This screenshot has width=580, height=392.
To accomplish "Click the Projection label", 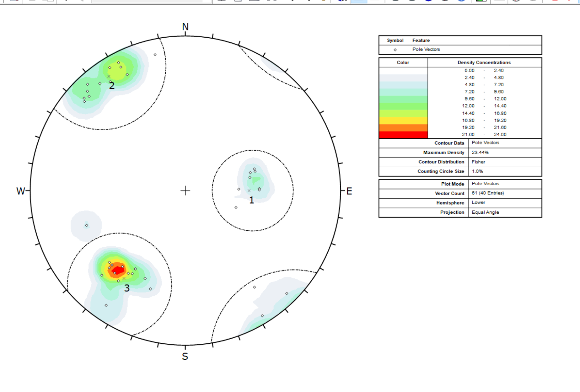I will tap(452, 212).
